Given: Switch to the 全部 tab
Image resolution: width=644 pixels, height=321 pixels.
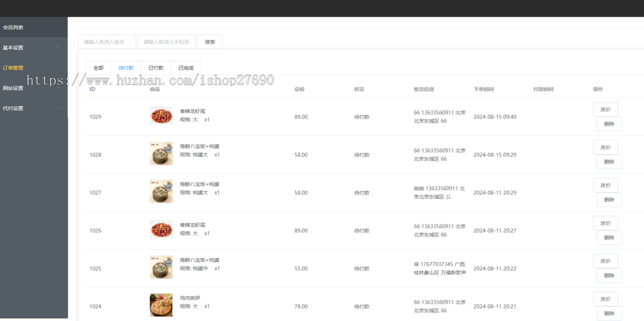Looking at the screenshot, I should tap(98, 68).
